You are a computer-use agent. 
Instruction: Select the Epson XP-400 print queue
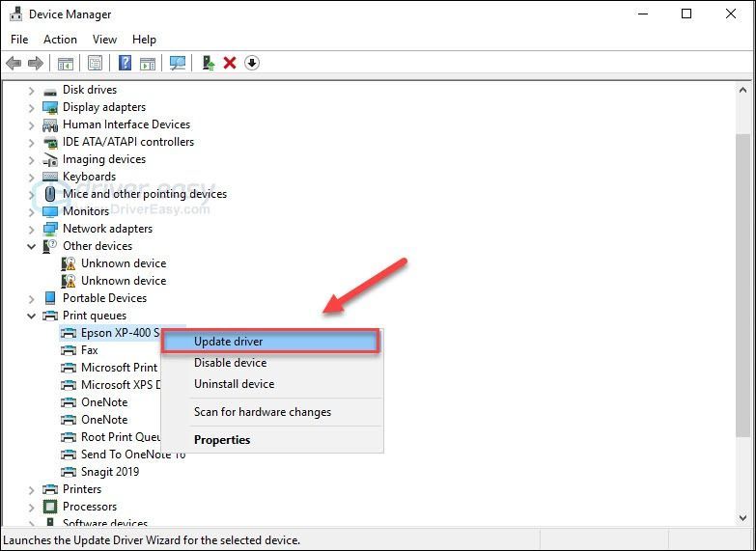click(121, 333)
